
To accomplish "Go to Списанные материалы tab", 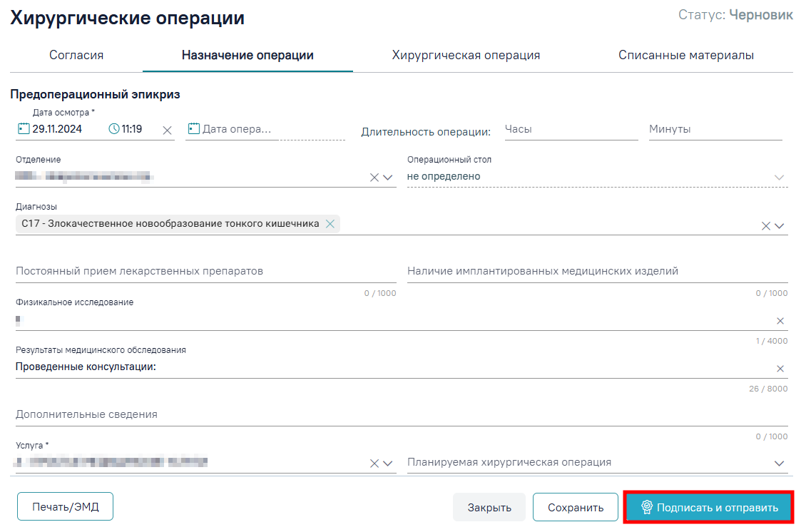I will click(x=686, y=55).
